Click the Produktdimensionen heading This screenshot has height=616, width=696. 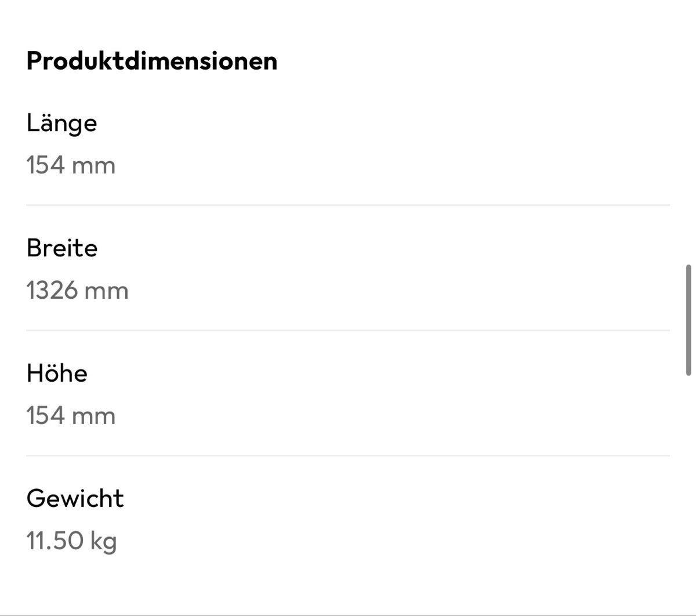click(x=152, y=61)
